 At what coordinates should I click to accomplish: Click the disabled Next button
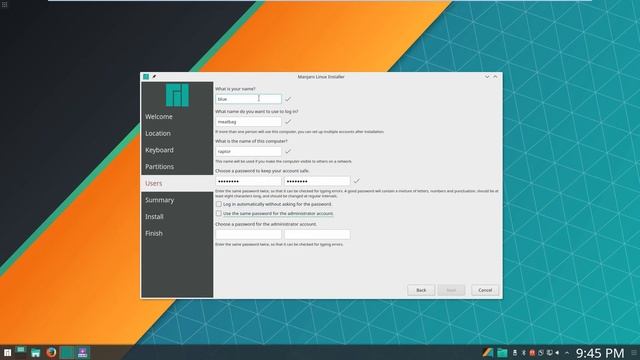pyautogui.click(x=451, y=290)
